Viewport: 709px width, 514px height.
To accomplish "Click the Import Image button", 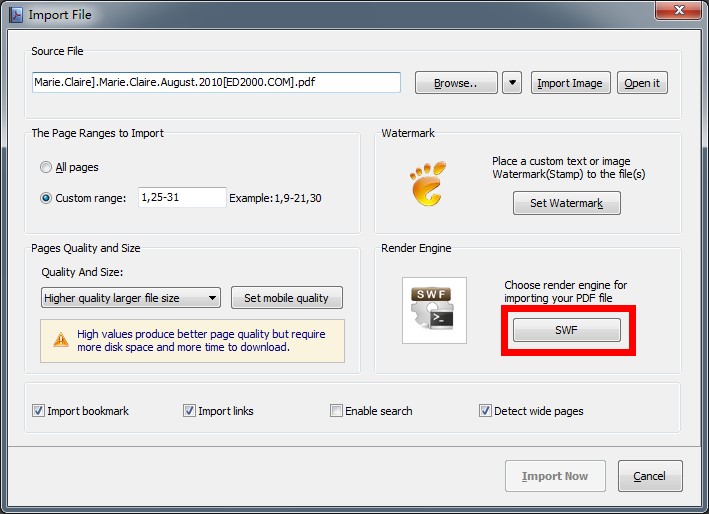I will (x=569, y=83).
